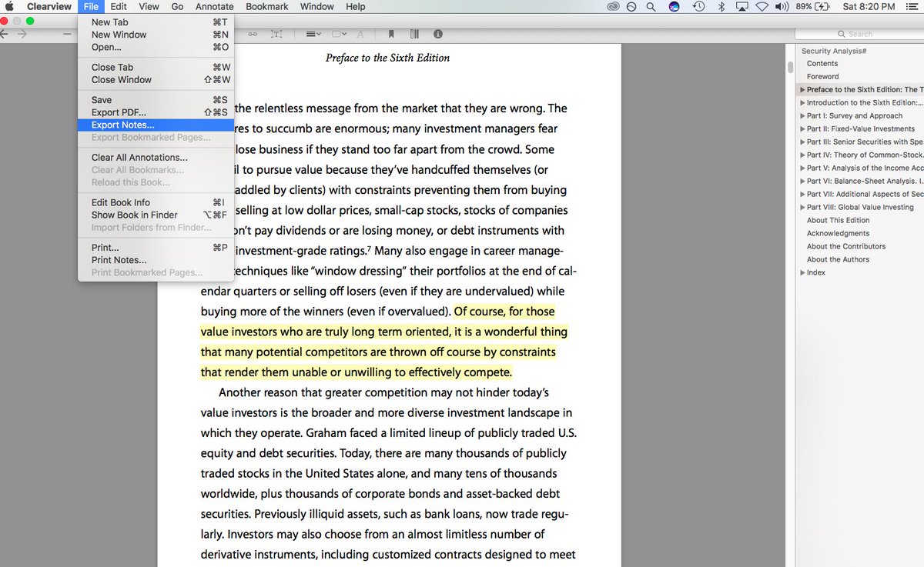Show book info via the info icon
The width and height of the screenshot is (924, 567).
[438, 34]
